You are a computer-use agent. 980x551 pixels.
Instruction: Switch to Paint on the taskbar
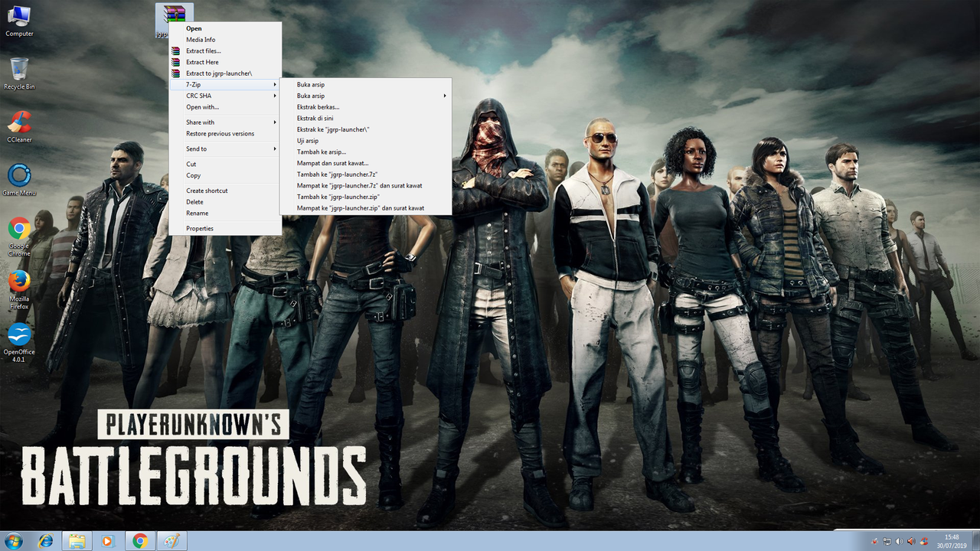(x=171, y=541)
